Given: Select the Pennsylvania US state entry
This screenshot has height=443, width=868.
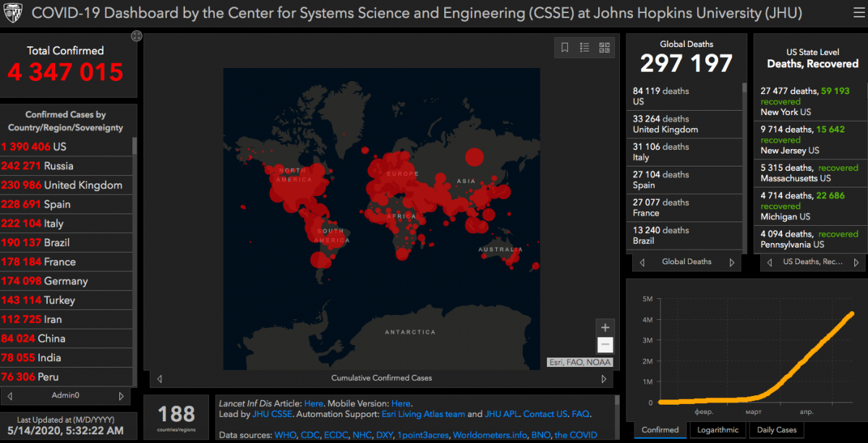Looking at the screenshot, I should (811, 239).
